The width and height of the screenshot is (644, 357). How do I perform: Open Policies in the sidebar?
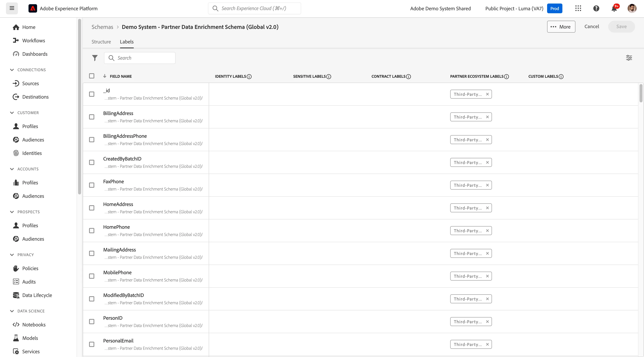[30, 268]
